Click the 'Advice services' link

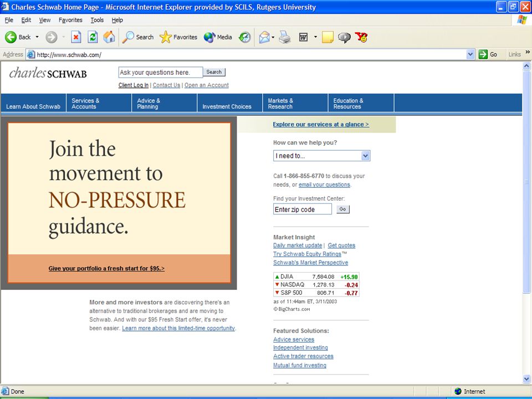[x=294, y=339]
